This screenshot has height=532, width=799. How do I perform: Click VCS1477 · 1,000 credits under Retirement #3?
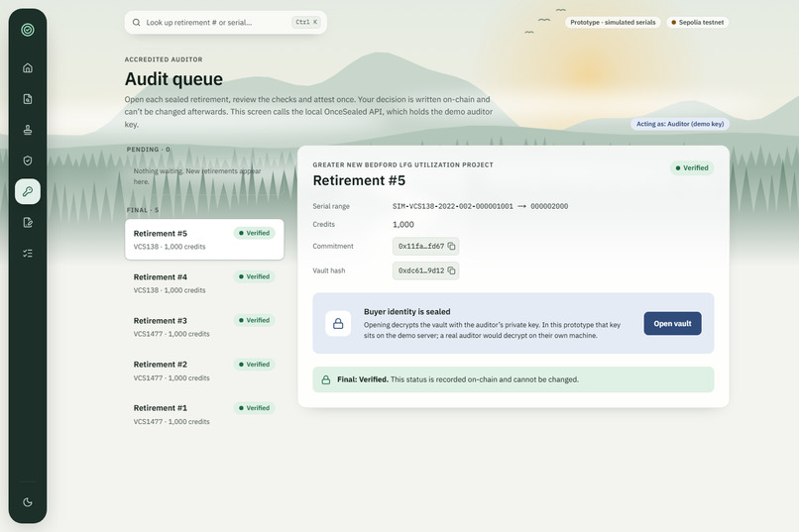(171, 334)
